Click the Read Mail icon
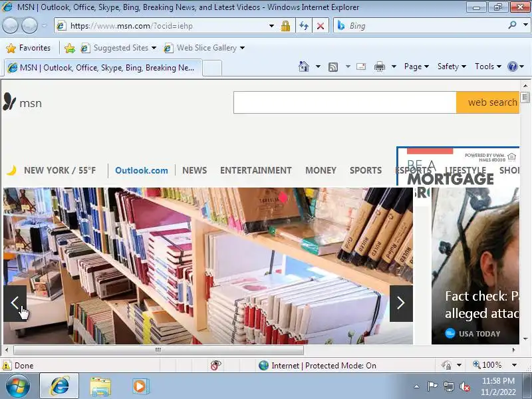Viewport: 532px width, 399px height. [361, 66]
